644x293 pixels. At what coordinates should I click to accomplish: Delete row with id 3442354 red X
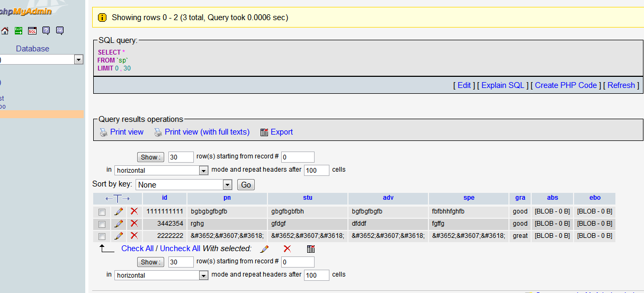(134, 224)
